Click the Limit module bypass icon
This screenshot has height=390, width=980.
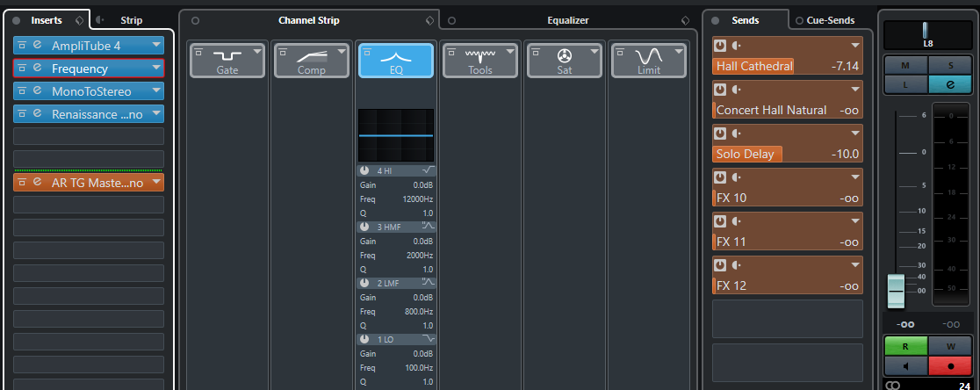(619, 51)
